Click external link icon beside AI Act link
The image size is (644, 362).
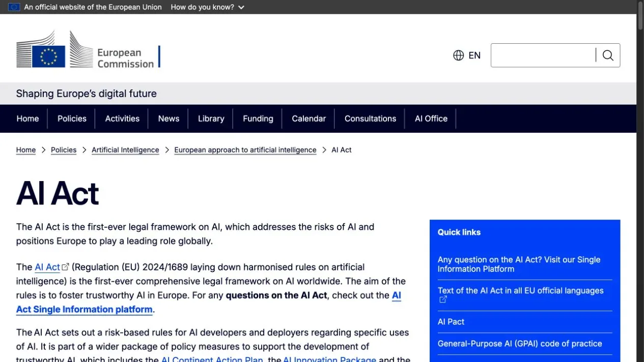click(x=65, y=267)
